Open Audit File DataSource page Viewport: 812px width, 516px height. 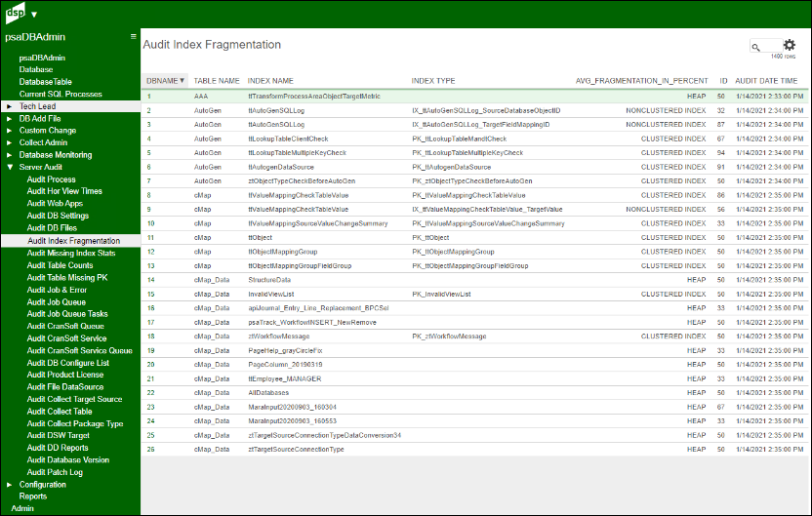click(65, 386)
